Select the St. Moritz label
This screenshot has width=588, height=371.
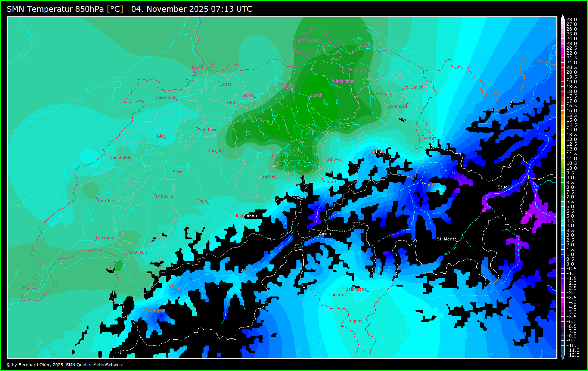446,239
